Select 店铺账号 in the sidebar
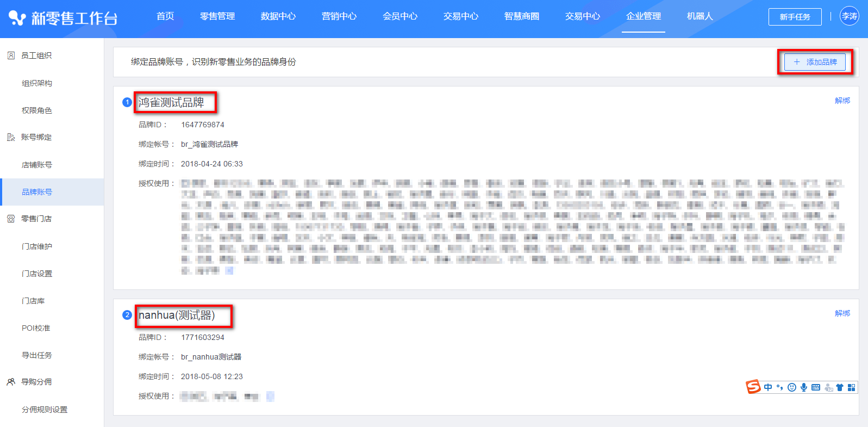This screenshot has width=868, height=427. pyautogui.click(x=37, y=165)
